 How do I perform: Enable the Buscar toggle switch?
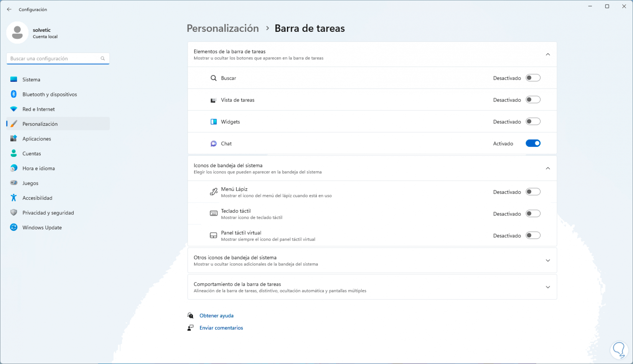(x=533, y=78)
